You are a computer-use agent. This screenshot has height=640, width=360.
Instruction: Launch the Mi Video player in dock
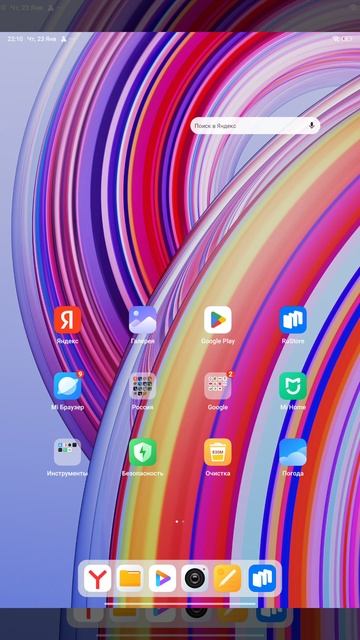coord(162,578)
